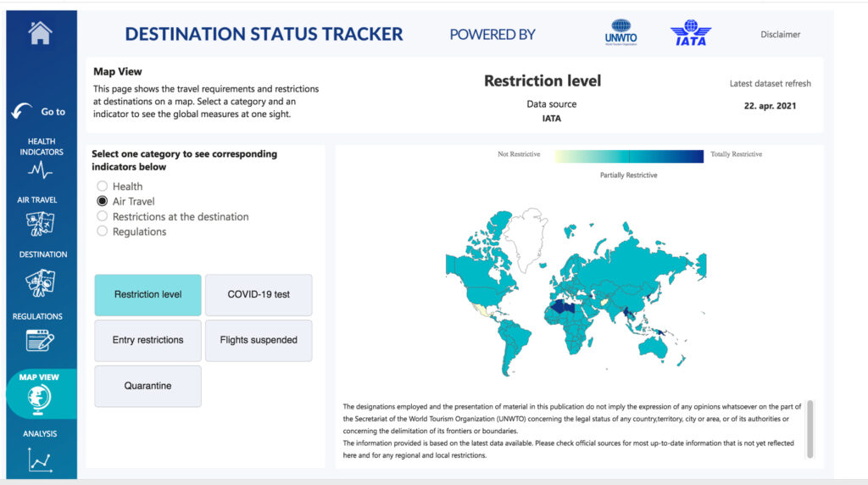Viewport: 868px width, 485px height.
Task: Click the 'POWERED BY' text
Action: (492, 34)
